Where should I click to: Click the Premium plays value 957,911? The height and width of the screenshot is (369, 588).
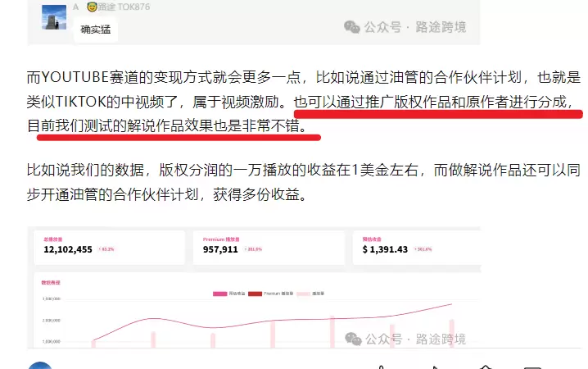pyautogui.click(x=220, y=249)
